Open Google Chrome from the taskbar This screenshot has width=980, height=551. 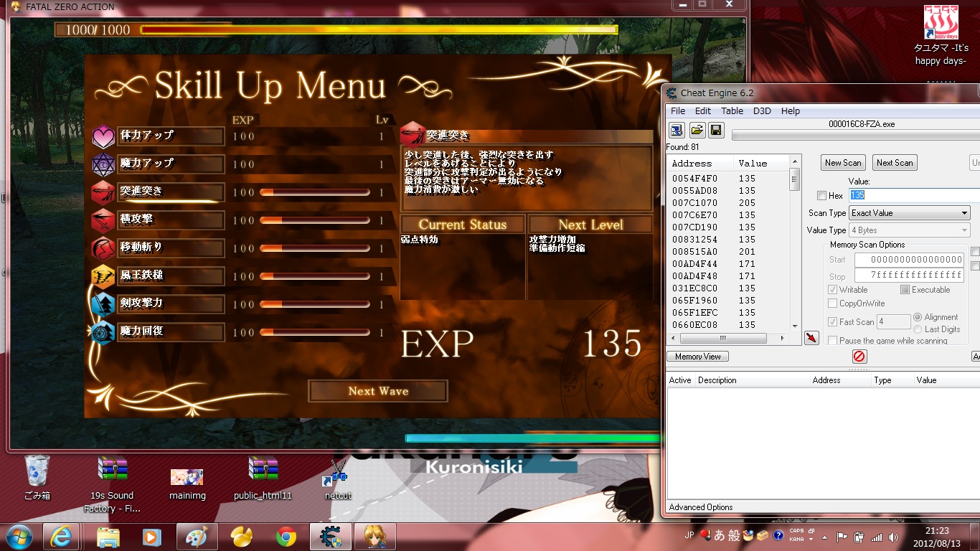tap(286, 537)
